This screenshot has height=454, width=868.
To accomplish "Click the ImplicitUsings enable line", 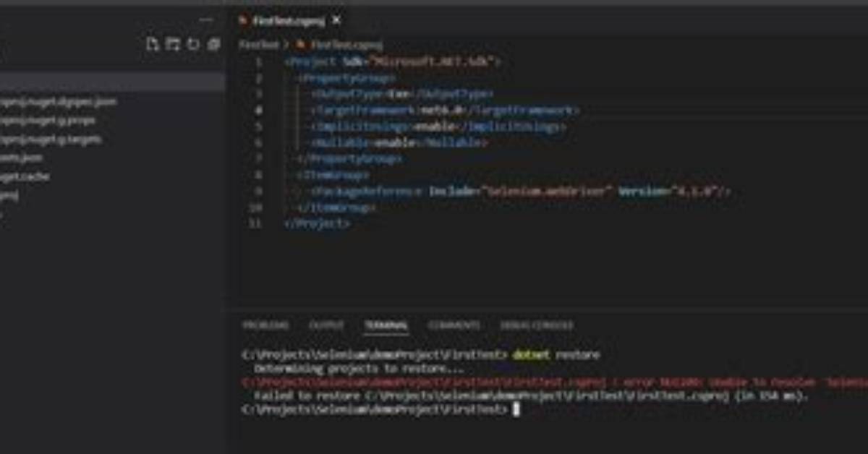I will (438, 127).
